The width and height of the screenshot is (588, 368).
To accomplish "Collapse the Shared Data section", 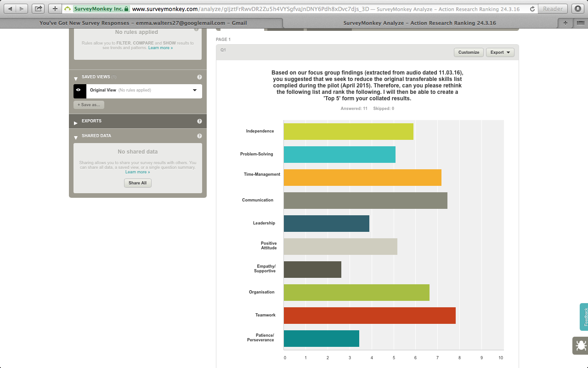I will [x=76, y=137].
